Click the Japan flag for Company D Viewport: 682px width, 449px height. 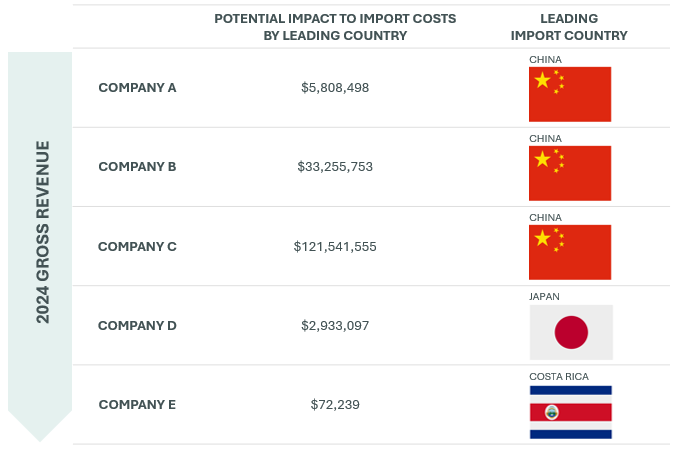(x=571, y=332)
